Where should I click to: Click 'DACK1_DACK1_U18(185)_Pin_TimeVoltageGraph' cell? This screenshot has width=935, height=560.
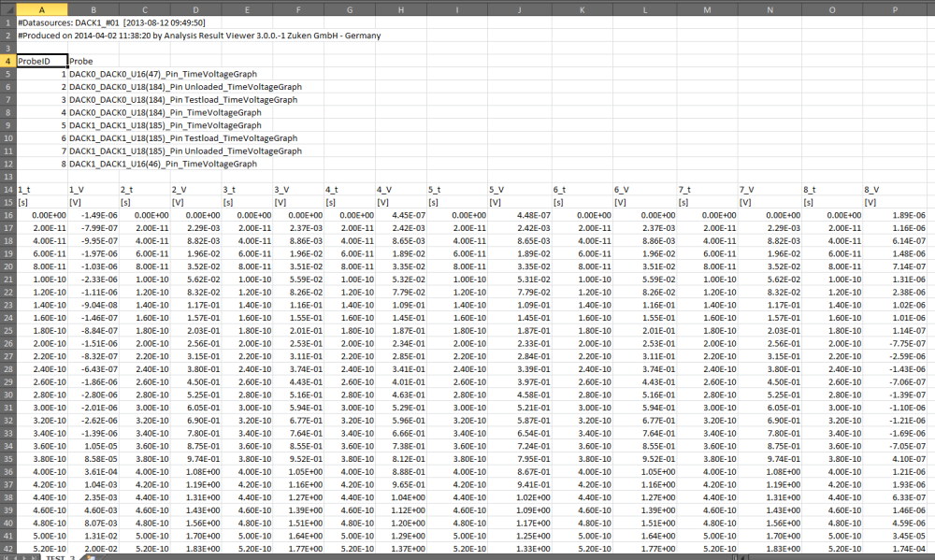coord(165,125)
